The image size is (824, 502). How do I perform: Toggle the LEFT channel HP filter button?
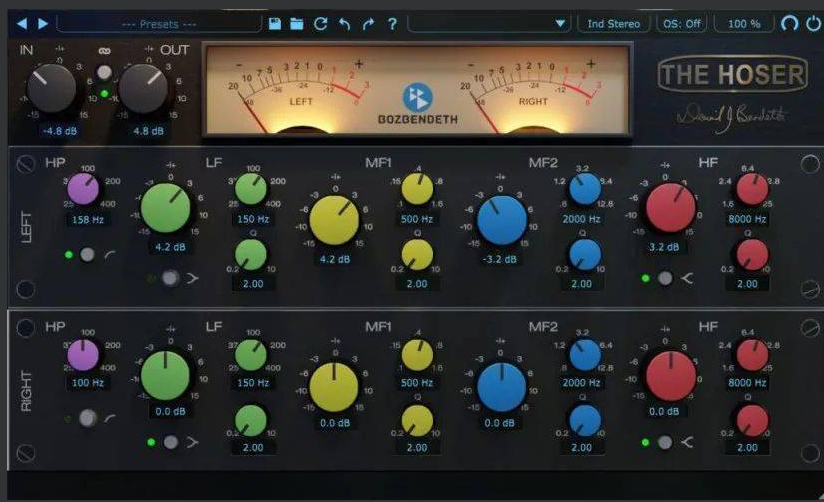coord(87,255)
